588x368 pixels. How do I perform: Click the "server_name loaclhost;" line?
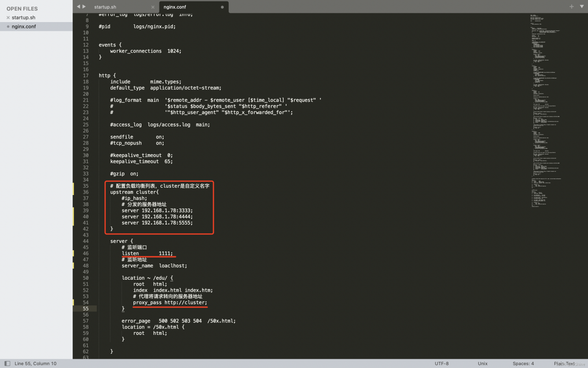tap(154, 266)
